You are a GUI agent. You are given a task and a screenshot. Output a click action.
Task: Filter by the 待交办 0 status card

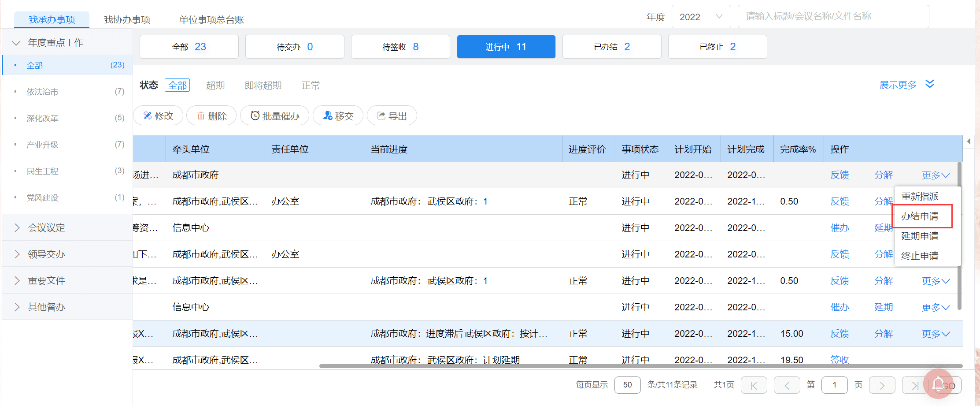coord(295,47)
